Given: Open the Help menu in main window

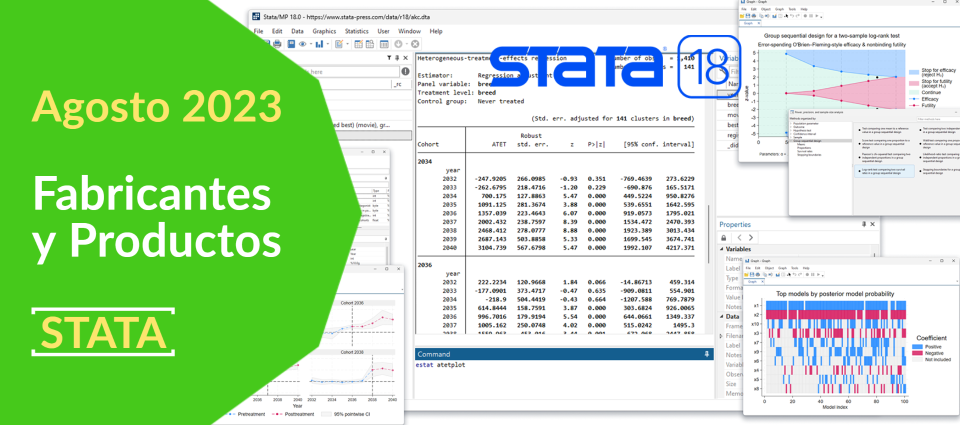Looking at the screenshot, I should (x=436, y=31).
